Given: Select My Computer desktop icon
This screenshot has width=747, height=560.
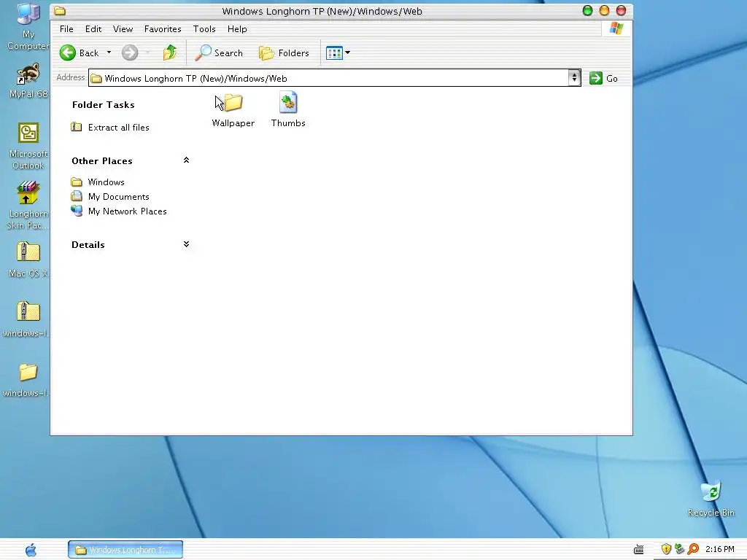Looking at the screenshot, I should [x=28, y=27].
